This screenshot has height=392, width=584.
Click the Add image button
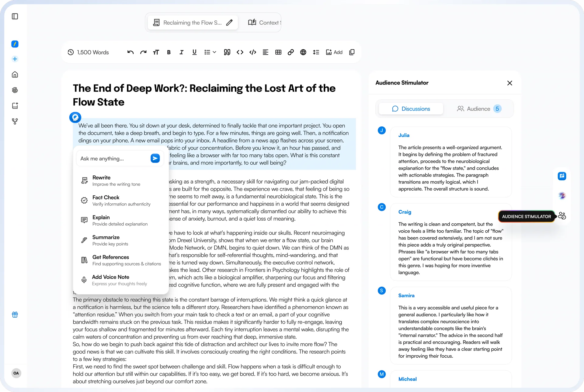click(x=334, y=52)
